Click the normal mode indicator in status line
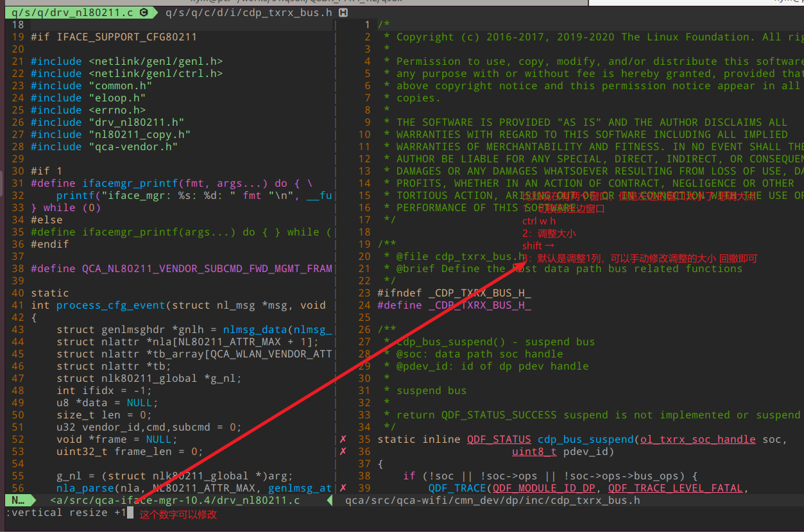 19,501
